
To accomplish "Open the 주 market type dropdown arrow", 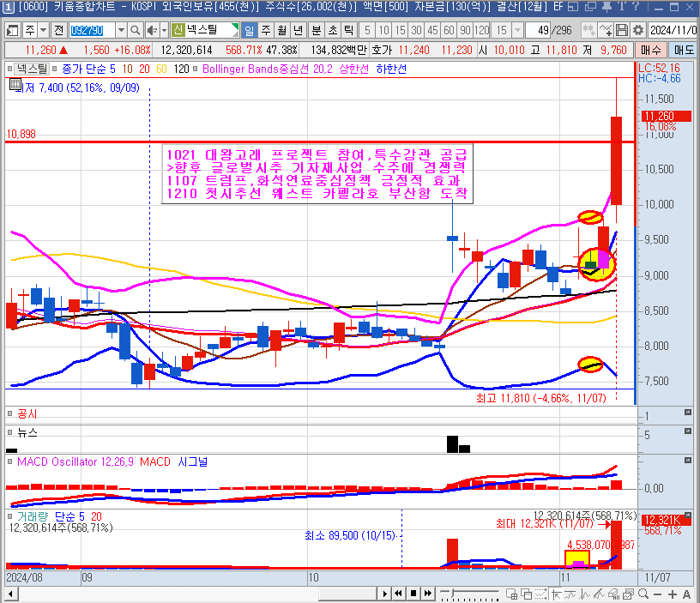I will pyautogui.click(x=42, y=30).
